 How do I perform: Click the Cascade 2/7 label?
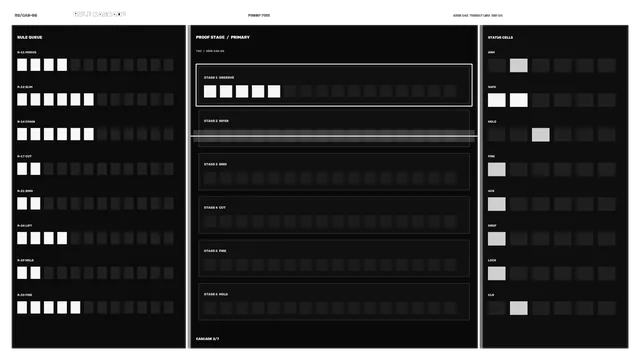click(207, 339)
